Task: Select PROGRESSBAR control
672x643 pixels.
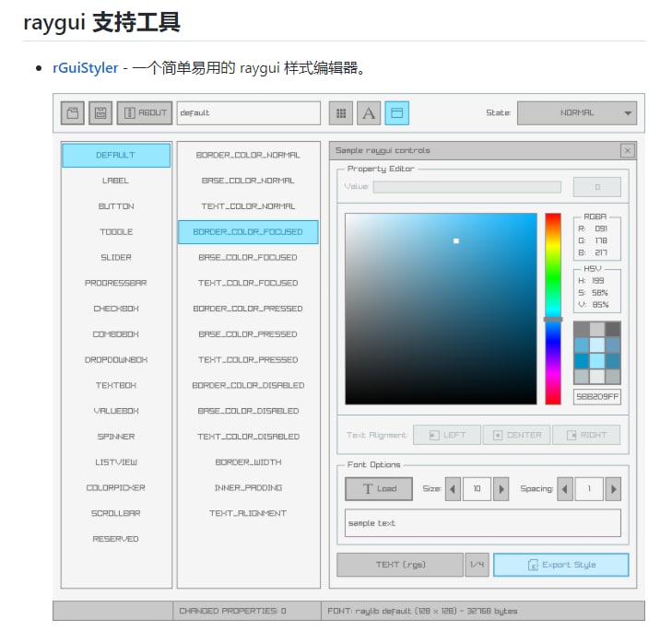Action: click(116, 283)
